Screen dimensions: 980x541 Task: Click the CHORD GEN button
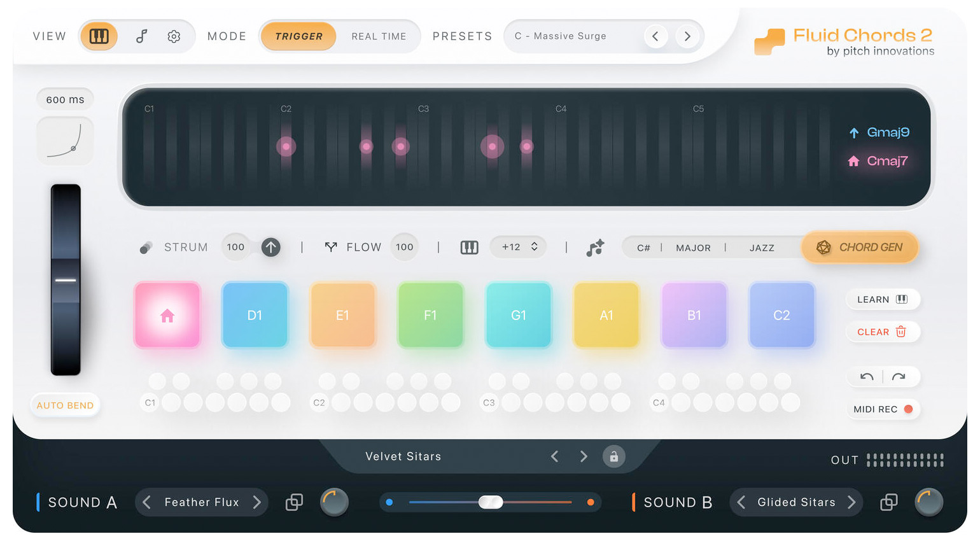click(860, 247)
